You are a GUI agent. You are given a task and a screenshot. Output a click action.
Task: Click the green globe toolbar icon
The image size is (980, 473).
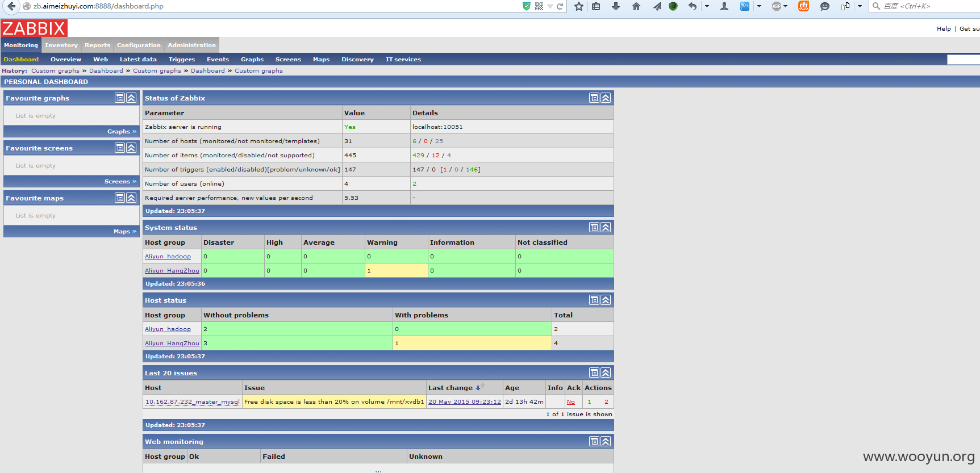click(673, 6)
